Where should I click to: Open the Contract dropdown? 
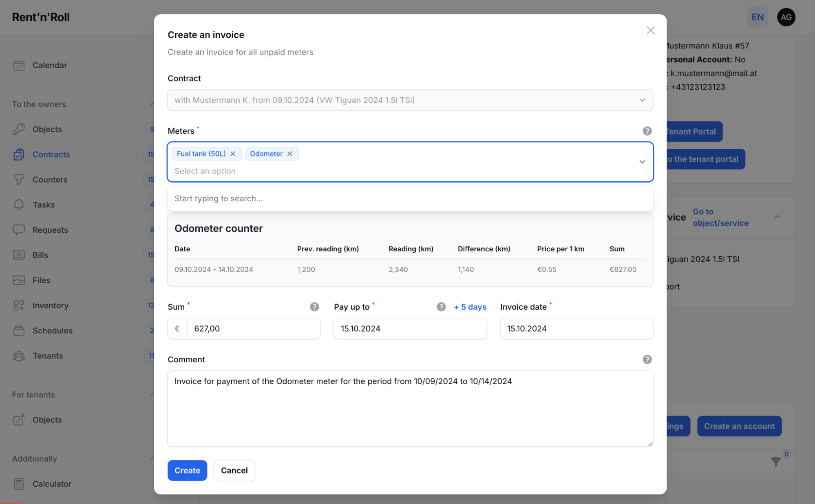pos(410,100)
